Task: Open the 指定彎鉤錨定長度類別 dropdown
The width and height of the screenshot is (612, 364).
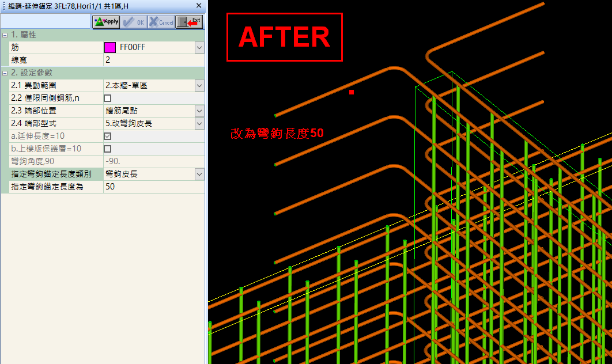Action: (199, 175)
